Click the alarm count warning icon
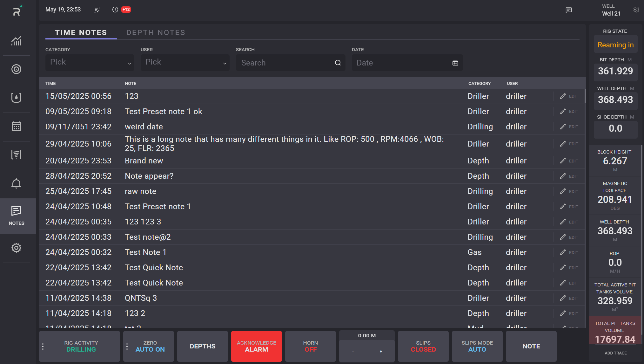 [x=115, y=10]
